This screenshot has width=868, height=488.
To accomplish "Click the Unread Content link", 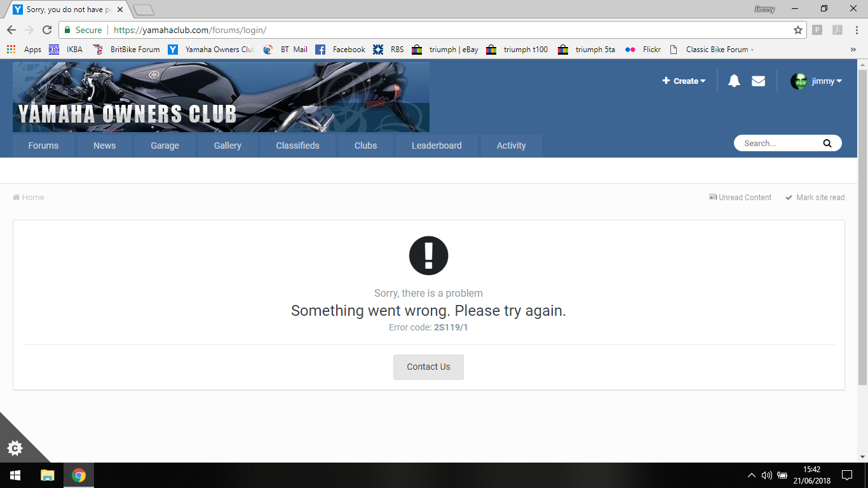I will tap(740, 198).
